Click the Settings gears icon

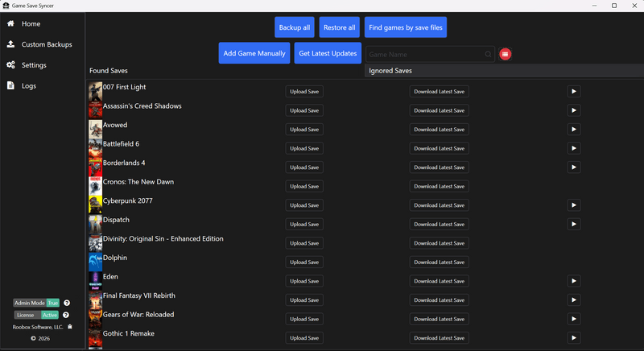[x=10, y=65]
